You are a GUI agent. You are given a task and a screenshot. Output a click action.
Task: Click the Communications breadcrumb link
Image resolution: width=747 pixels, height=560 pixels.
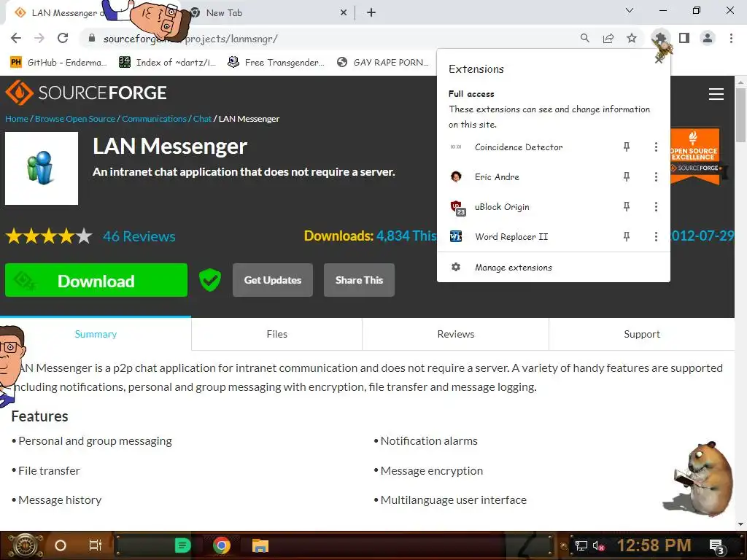tap(154, 119)
